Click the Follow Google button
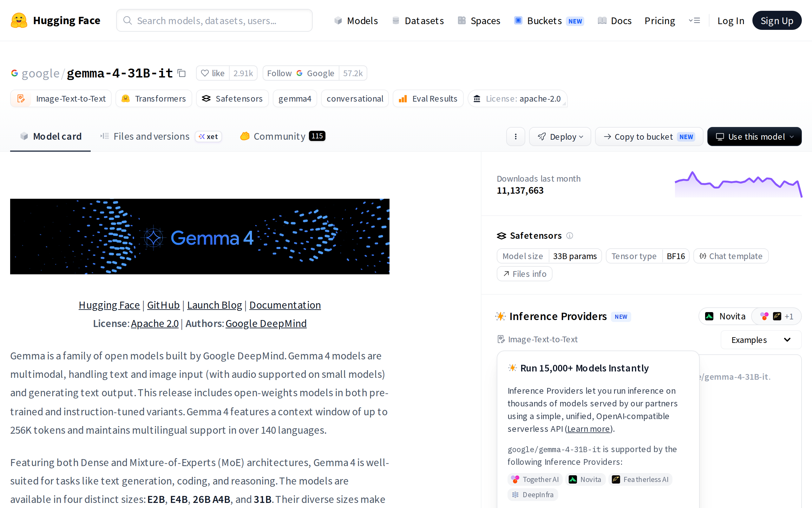The image size is (812, 508). 301,73
